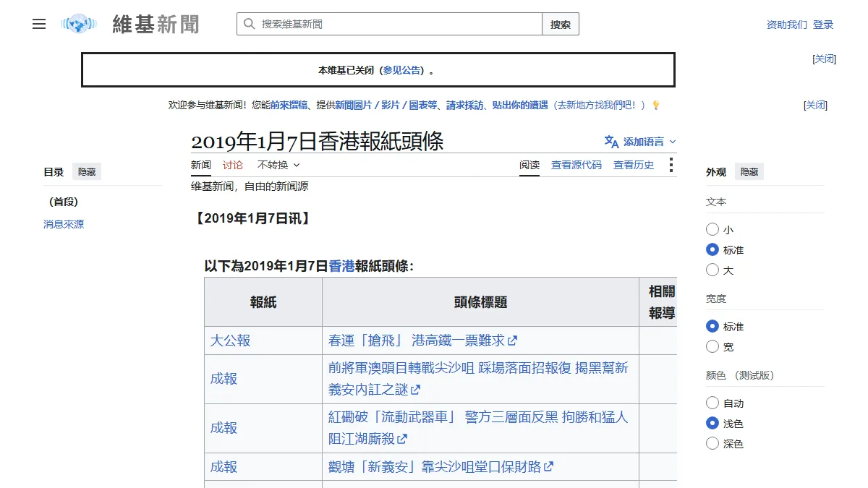Click the 請求採訪 link
This screenshot has height=488, width=868.
click(465, 105)
